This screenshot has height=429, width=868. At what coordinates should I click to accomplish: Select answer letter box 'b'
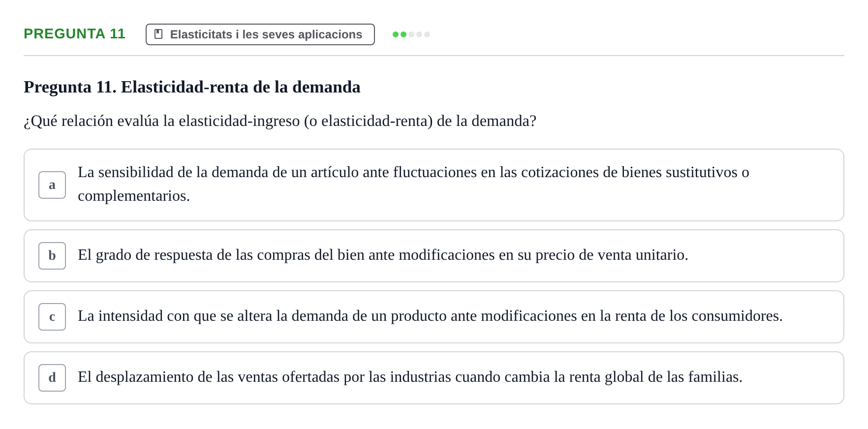pyautogui.click(x=52, y=256)
